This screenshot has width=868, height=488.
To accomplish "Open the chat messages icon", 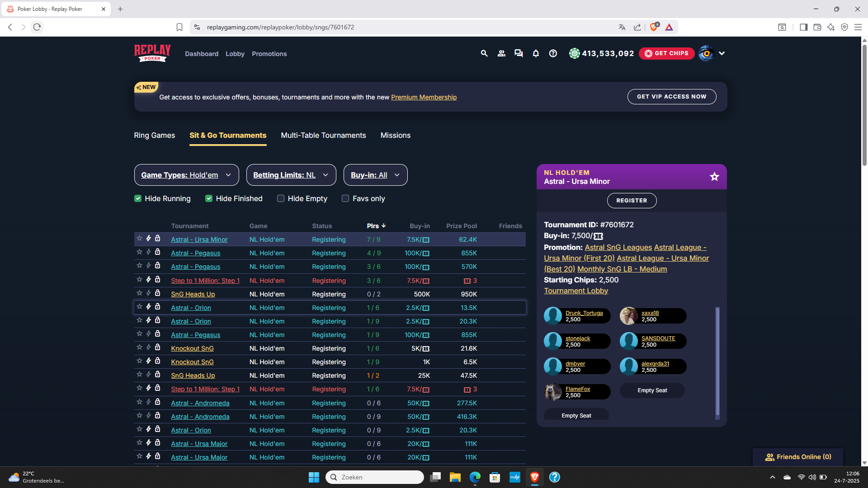I will pyautogui.click(x=519, y=53).
